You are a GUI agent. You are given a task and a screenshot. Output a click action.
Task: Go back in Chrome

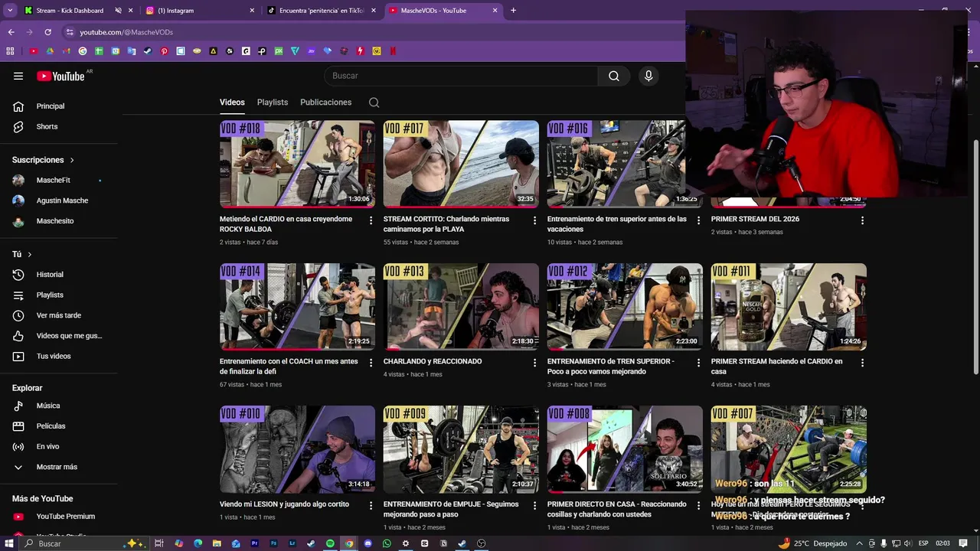tap(11, 32)
